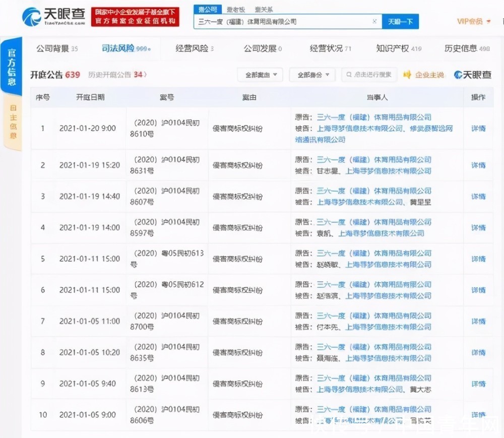Switch to the 知识产权 section tab

pos(393,48)
